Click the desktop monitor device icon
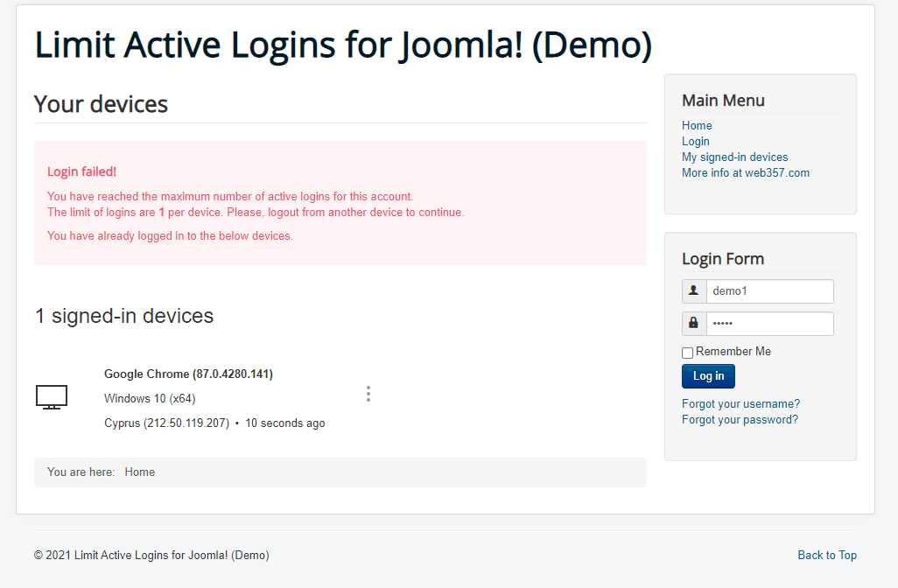Image resolution: width=898 pixels, height=588 pixels. [52, 396]
